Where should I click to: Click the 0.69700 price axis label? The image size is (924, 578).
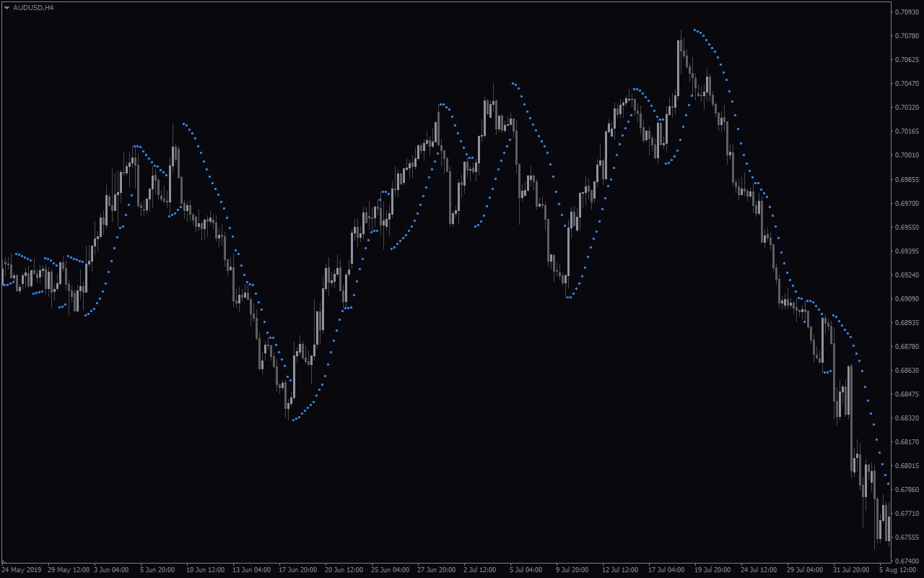[x=907, y=203]
